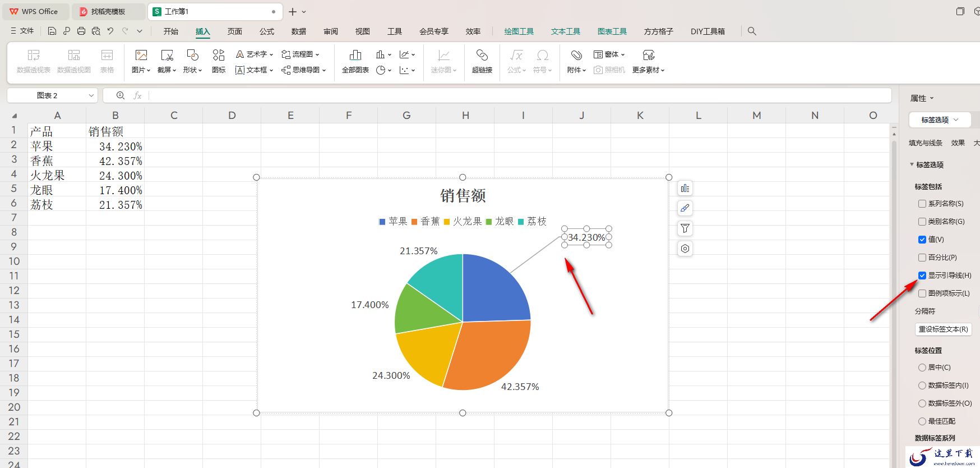Image resolution: width=980 pixels, height=468 pixels.
Task: Open 思维导图 mind map menu
Action: [x=303, y=70]
